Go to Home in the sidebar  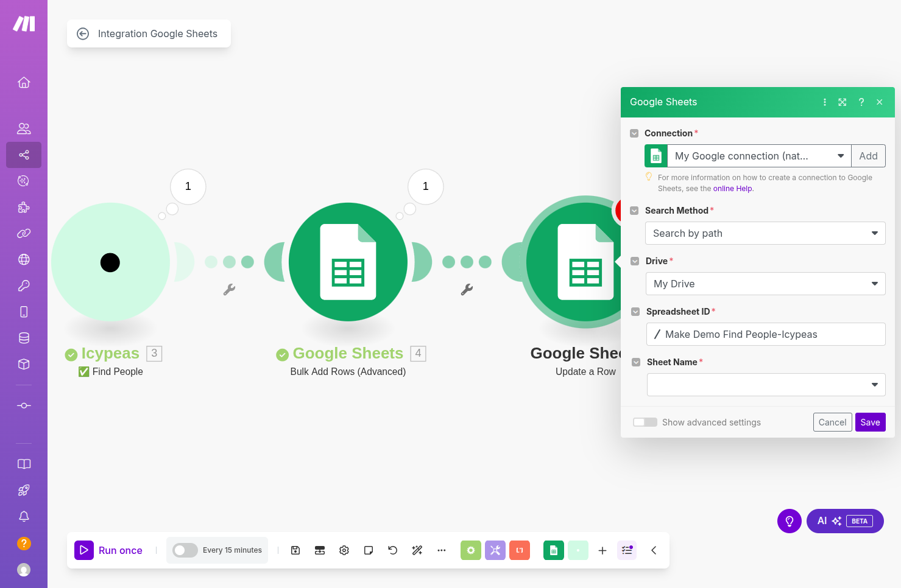[x=24, y=82]
